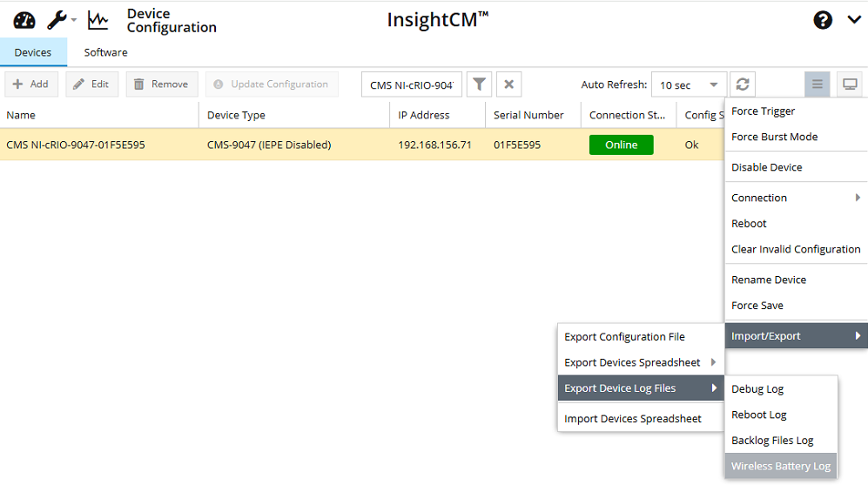Select the CMS NI-cRIO-9047-01F5E595 device row
The image size is (868, 499).
coord(362,145)
